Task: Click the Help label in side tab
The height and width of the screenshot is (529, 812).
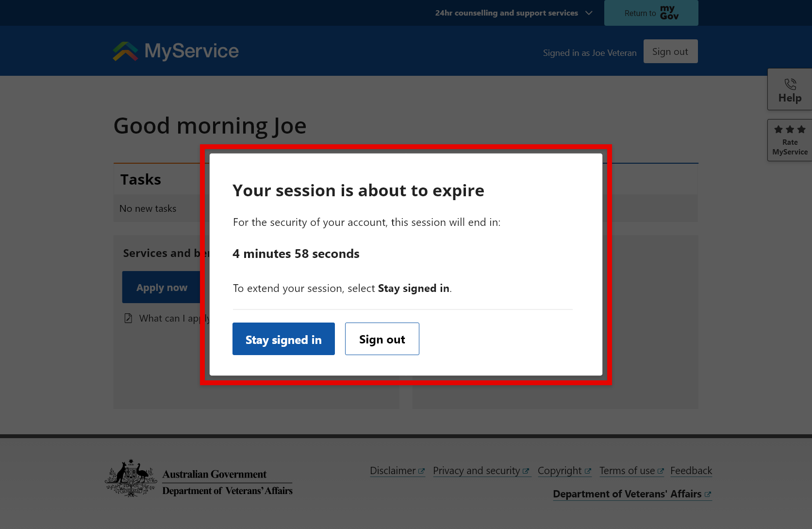Action: coord(790,98)
